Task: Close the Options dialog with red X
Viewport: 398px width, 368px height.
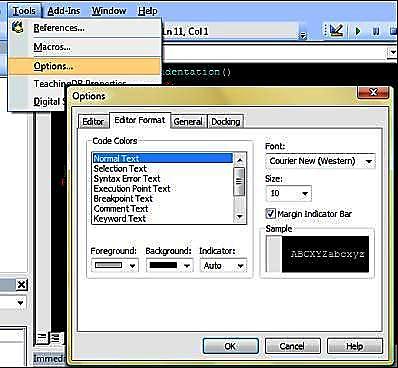Action: [x=373, y=92]
